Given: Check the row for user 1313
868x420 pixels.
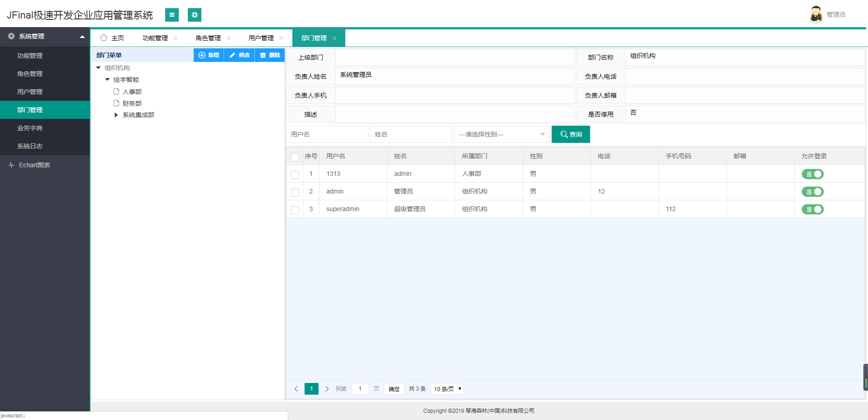Looking at the screenshot, I should pos(295,175).
